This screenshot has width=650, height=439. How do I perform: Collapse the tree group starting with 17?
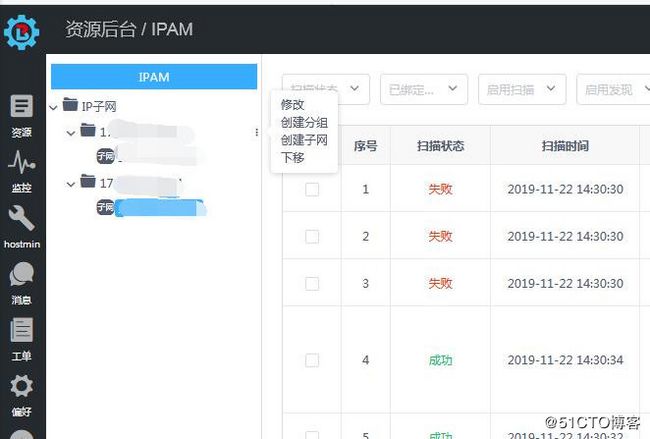[x=71, y=184]
